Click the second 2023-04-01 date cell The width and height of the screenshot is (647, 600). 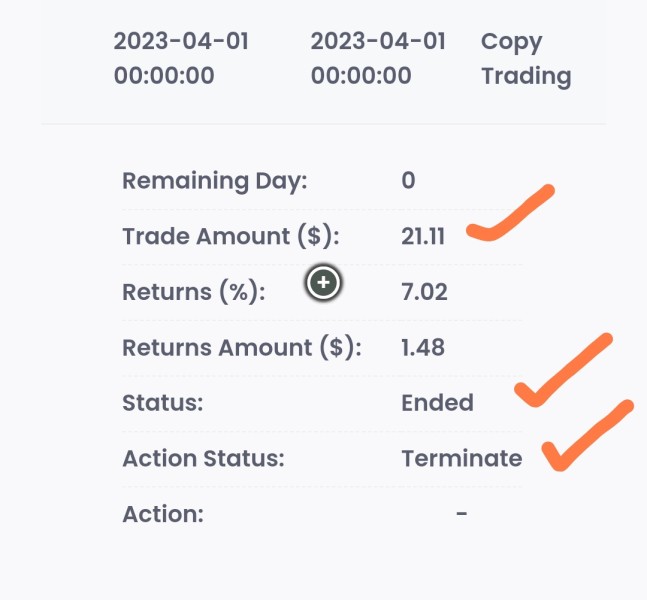click(x=378, y=59)
